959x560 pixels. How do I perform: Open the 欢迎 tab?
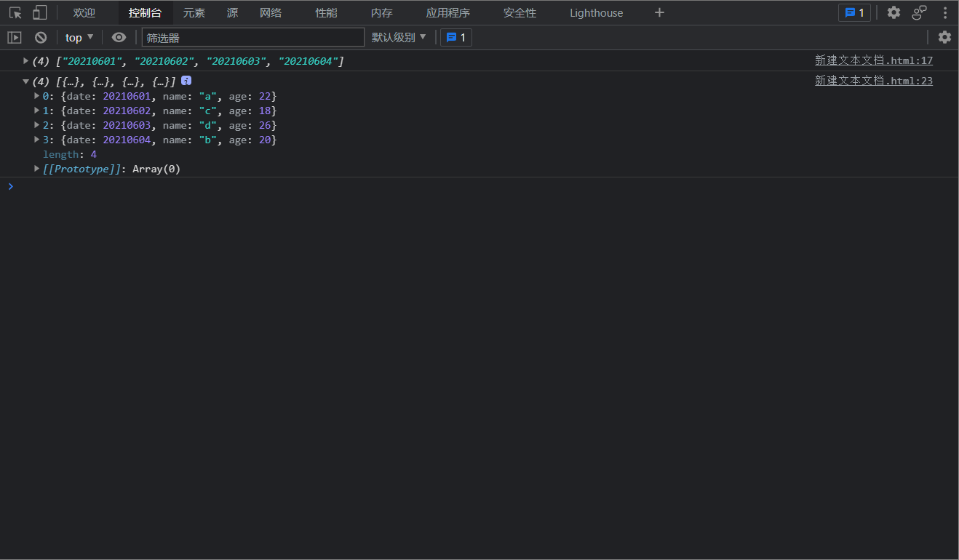[x=84, y=12]
